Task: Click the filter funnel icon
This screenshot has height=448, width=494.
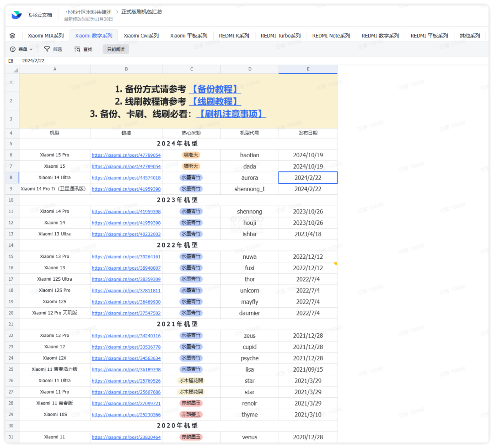Action: [x=47, y=49]
